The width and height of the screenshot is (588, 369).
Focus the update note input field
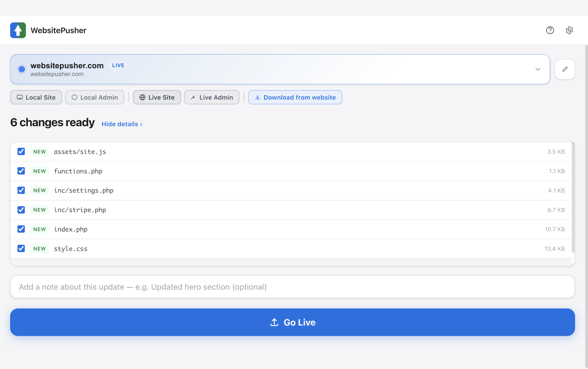292,287
